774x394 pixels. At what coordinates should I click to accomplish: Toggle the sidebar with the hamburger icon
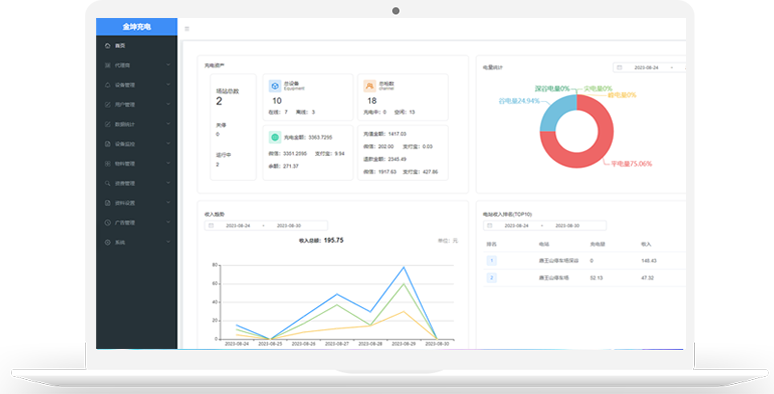click(187, 29)
